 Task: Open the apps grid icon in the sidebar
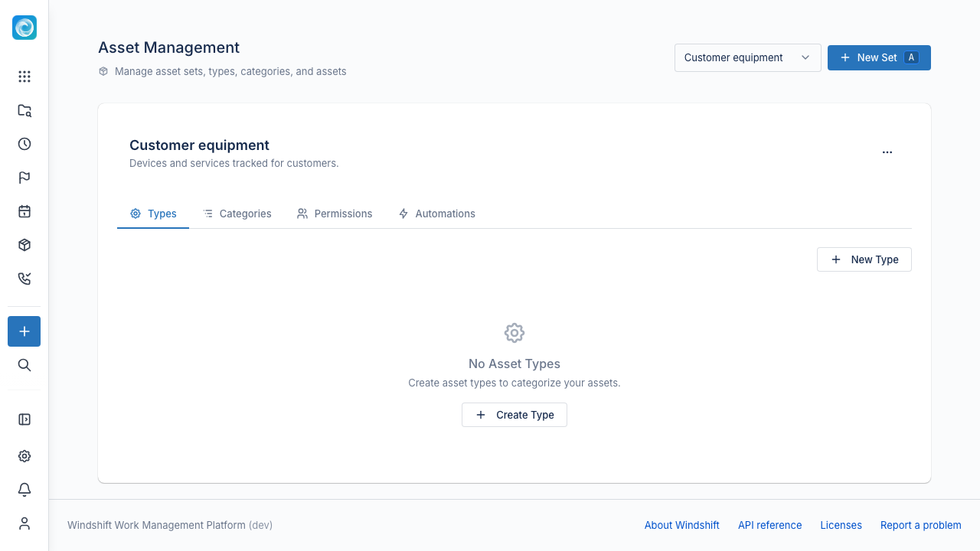24,77
